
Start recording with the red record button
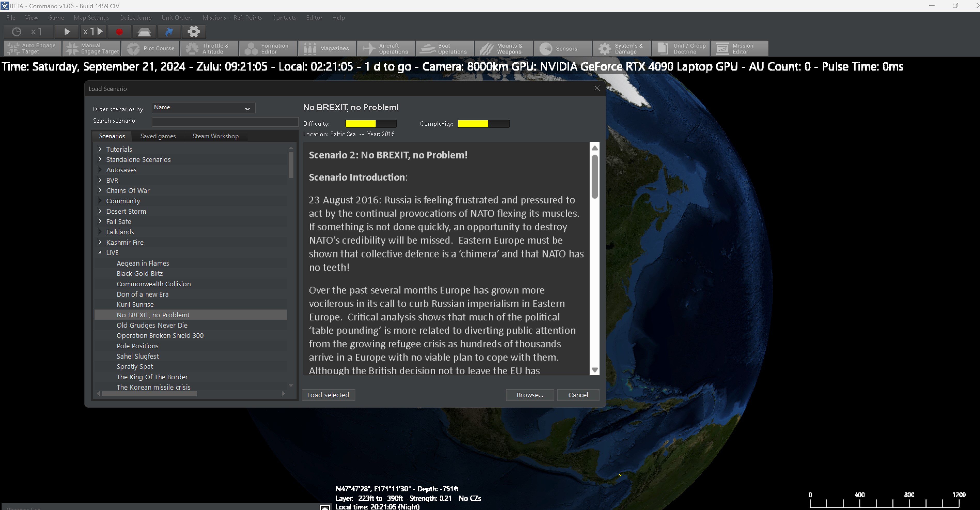tap(119, 32)
